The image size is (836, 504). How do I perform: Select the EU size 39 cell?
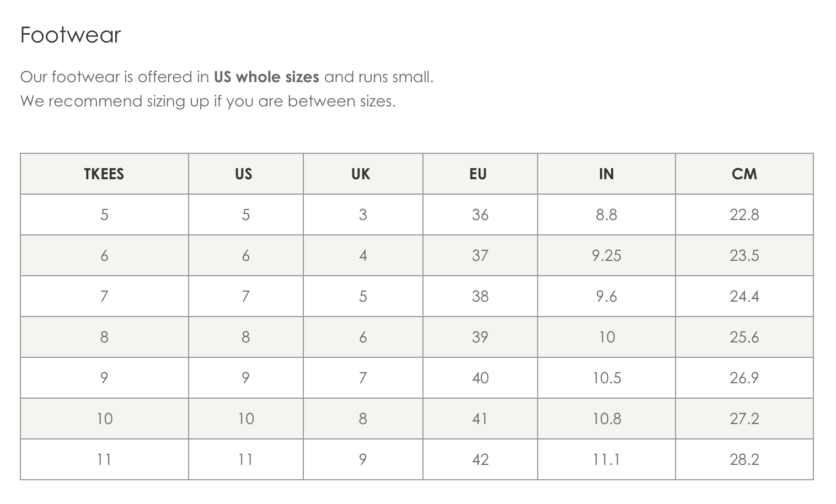(x=480, y=337)
